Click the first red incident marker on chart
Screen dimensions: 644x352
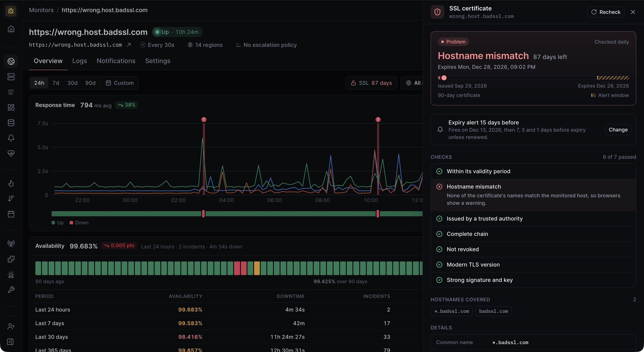[204, 120]
